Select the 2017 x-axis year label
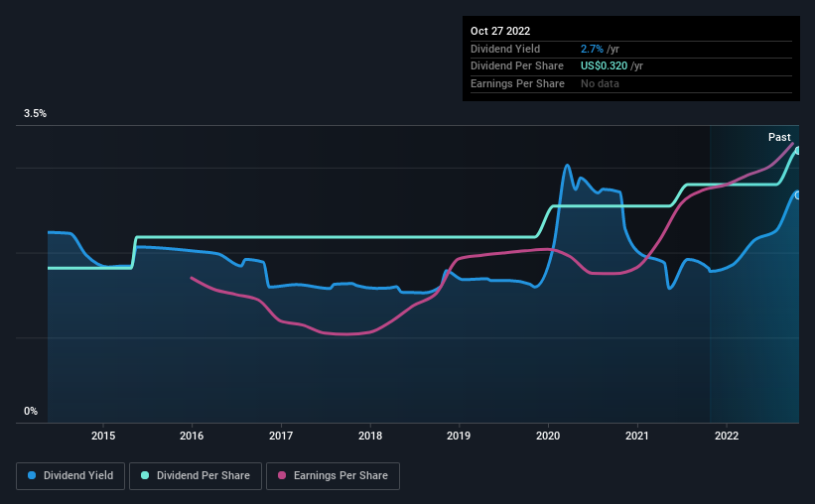The image size is (815, 504). tap(281, 436)
